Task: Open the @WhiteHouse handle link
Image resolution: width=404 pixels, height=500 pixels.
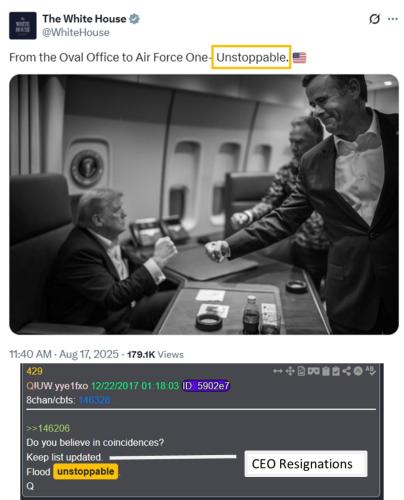Action: click(x=76, y=33)
